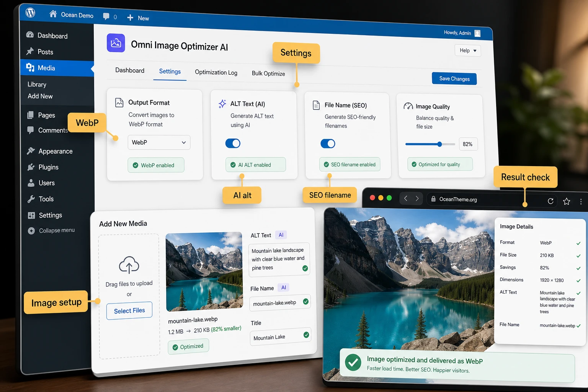Click the Media item in the sidebar

tap(57, 68)
